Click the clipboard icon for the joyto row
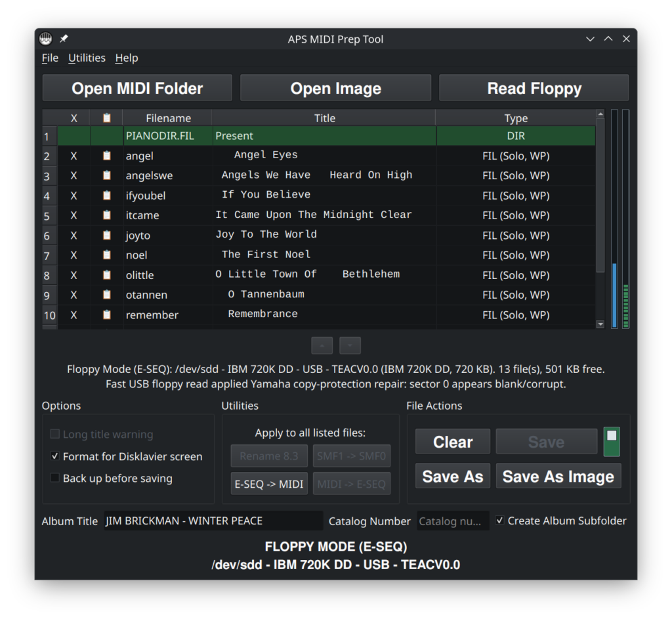Image resolution: width=672 pixels, height=621 pixels. point(106,235)
